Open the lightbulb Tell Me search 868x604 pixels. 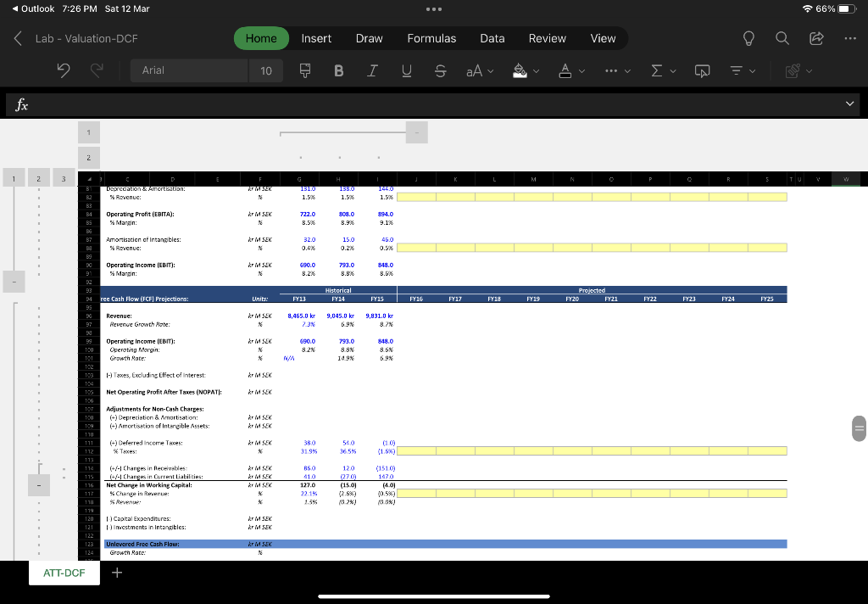748,38
